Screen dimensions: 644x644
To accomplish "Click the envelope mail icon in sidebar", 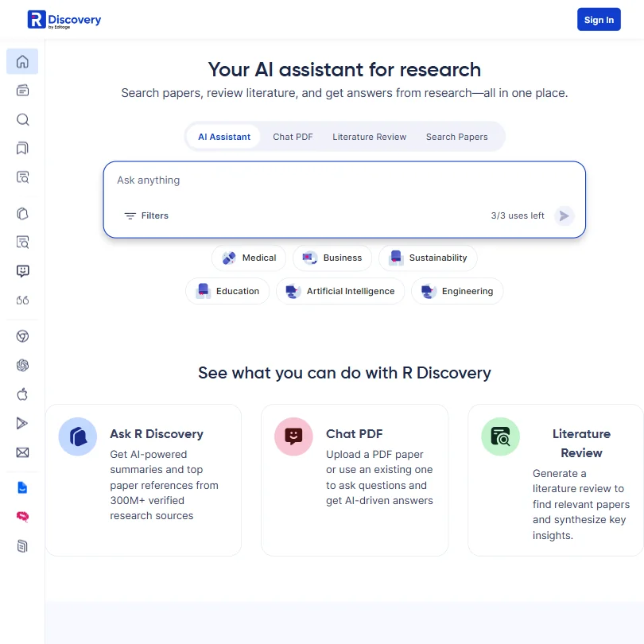I will (22, 452).
